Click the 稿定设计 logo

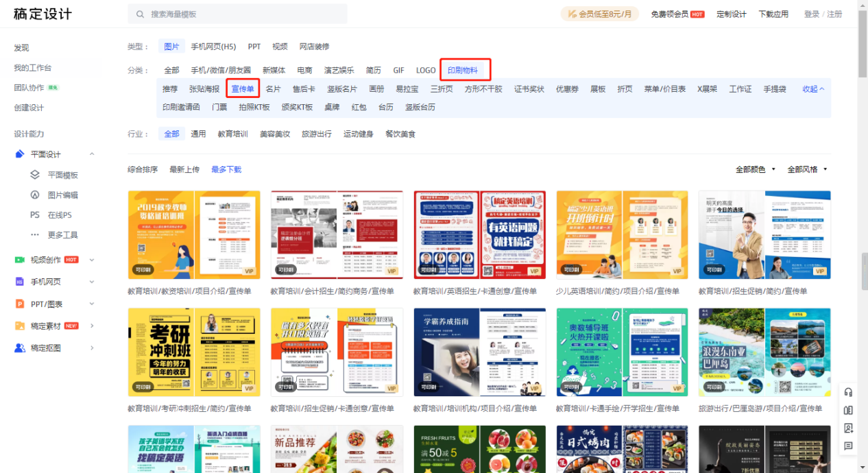[x=43, y=14]
